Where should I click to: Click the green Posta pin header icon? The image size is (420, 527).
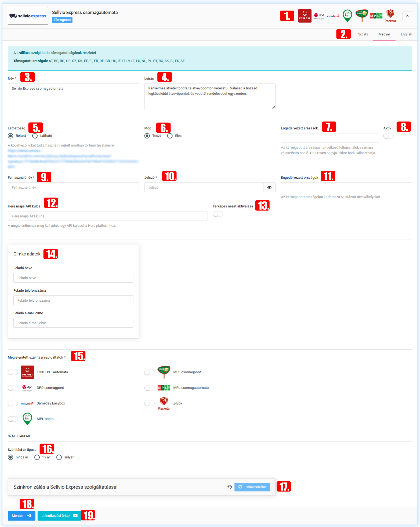[x=347, y=16]
